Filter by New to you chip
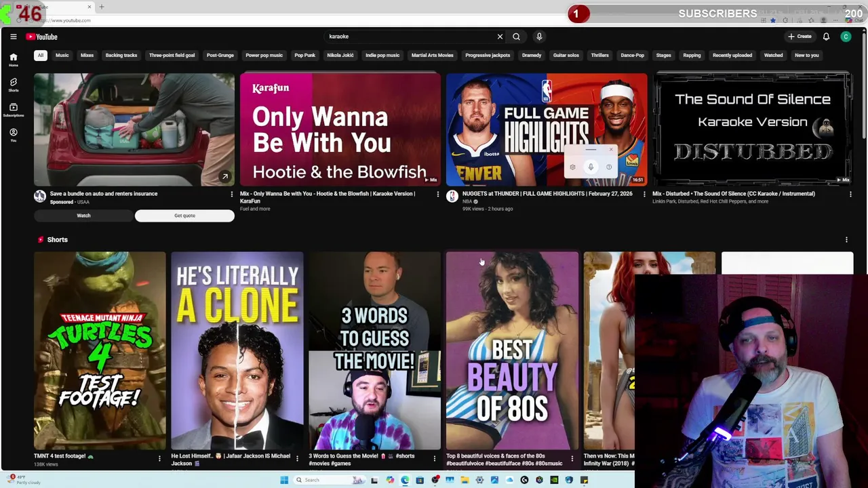 (x=806, y=55)
